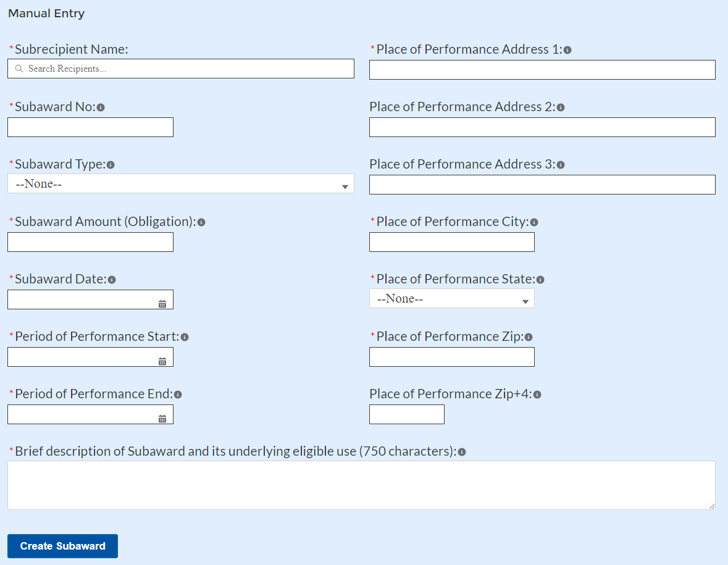Open calendar for Period of Performance End
Viewport: 728px width, 565px height.
tap(162, 419)
